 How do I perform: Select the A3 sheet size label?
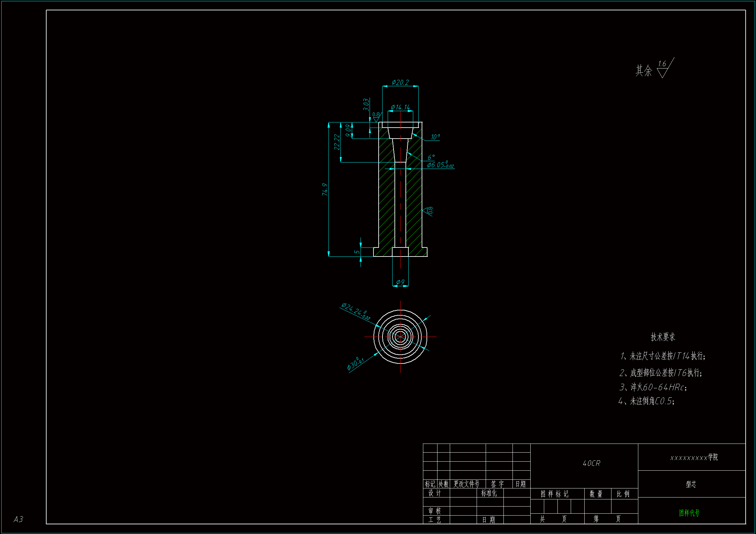18,519
